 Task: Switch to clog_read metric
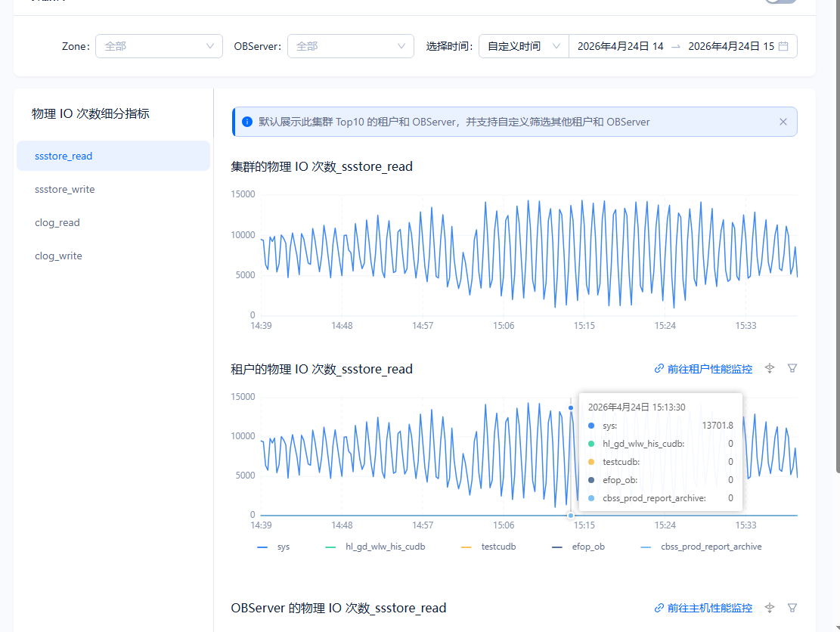pyautogui.click(x=57, y=222)
